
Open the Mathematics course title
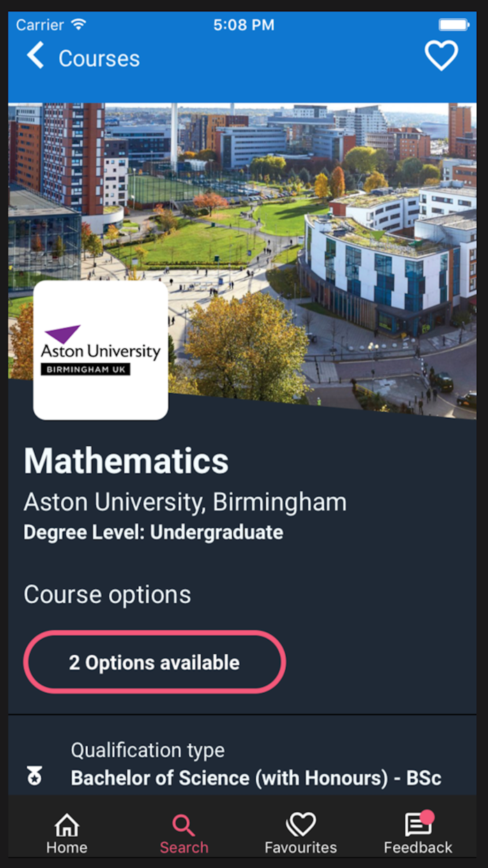pos(125,461)
